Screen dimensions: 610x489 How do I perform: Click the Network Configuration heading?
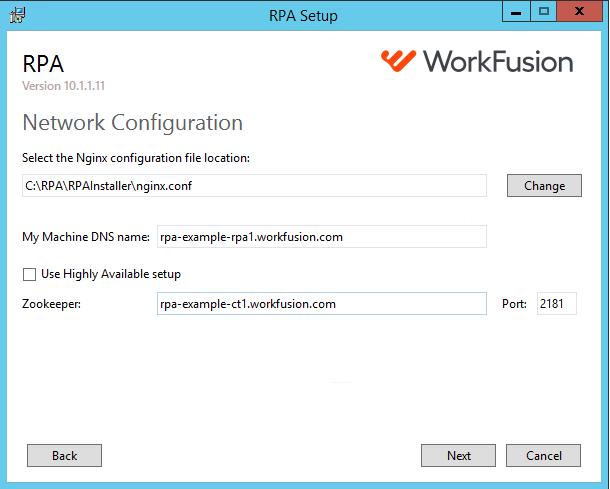tap(133, 123)
